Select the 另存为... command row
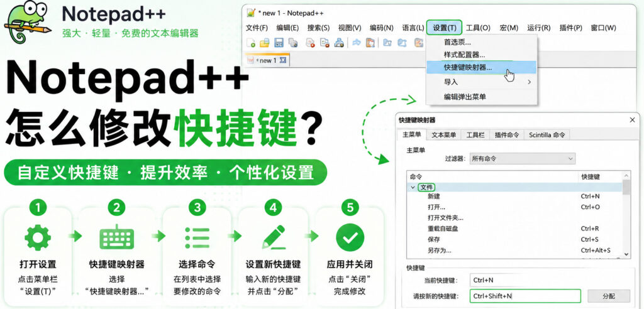The image size is (644, 309). click(x=514, y=250)
